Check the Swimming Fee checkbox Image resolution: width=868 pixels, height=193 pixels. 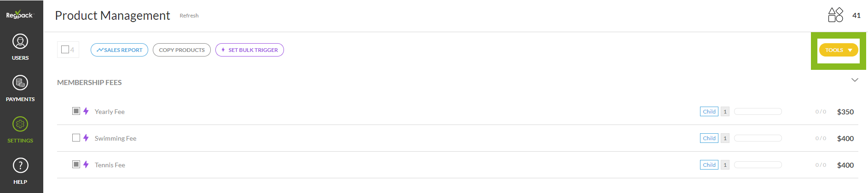pyautogui.click(x=76, y=138)
